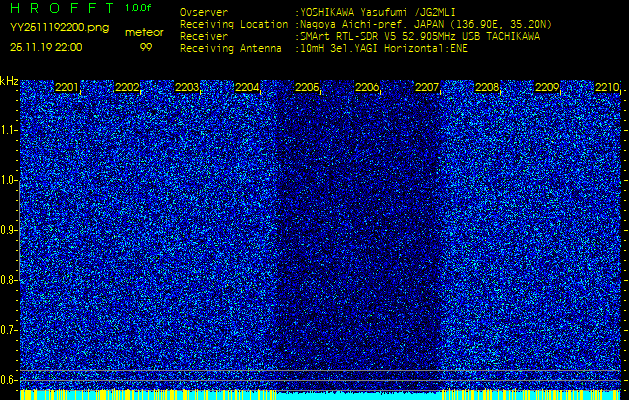Viewport: 629px width, 400px height.
Task: Click the date stamp 25.11.19 22:00
Action: click(46, 47)
